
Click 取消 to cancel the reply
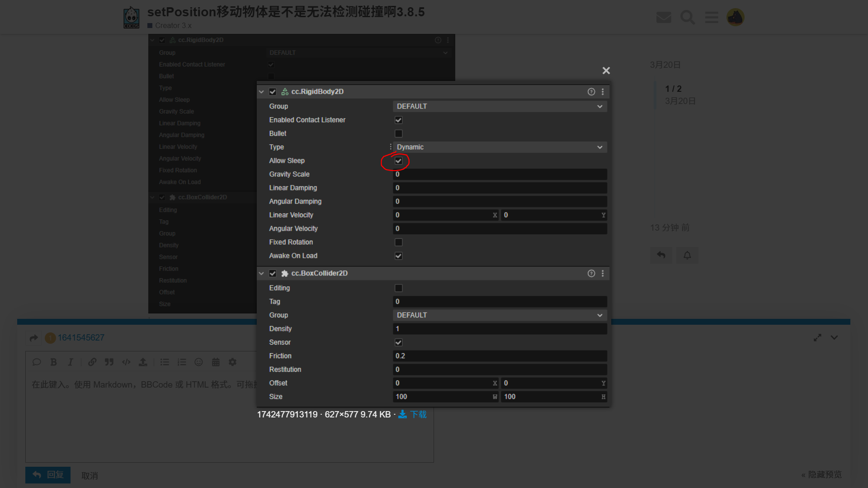90,476
